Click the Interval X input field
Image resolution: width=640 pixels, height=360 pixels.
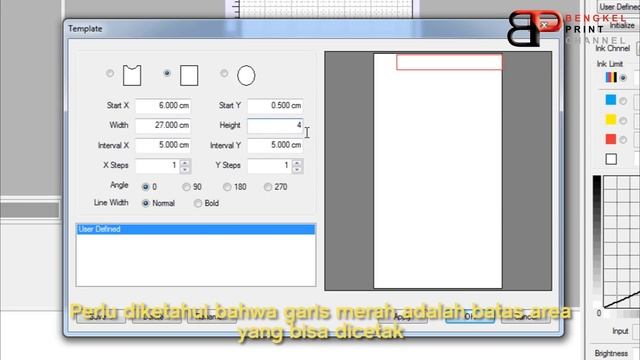(x=163, y=145)
